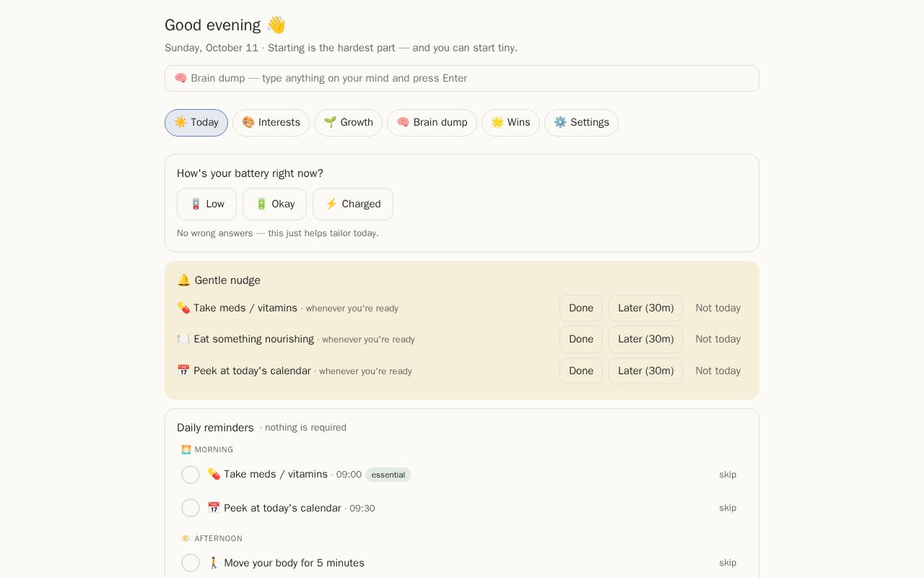The height and width of the screenshot is (578, 924).
Task: Skip the Move your body reminder
Action: [728, 563]
